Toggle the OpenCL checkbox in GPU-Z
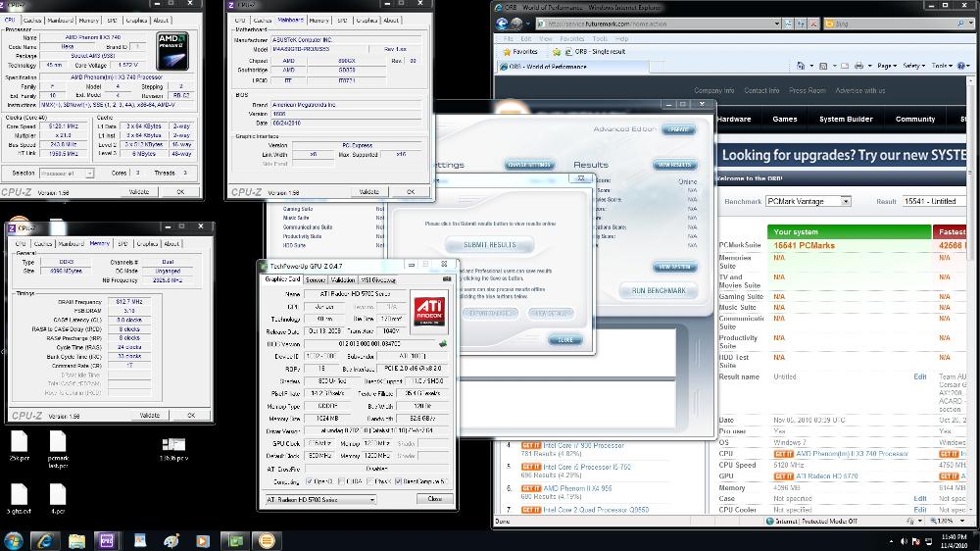 coord(310,481)
